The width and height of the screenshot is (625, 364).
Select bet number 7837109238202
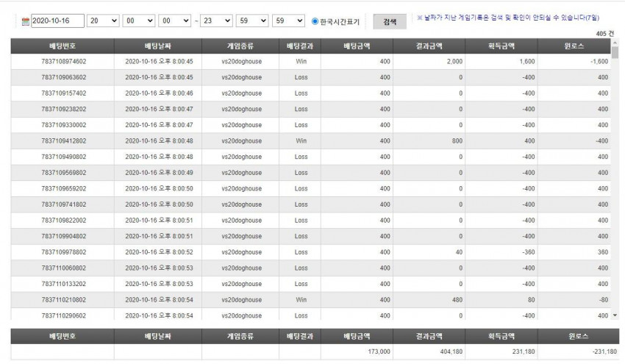coord(64,110)
